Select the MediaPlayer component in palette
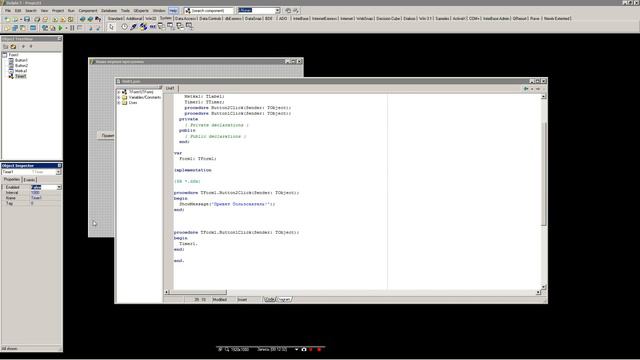The height and width of the screenshot is (360, 640). click(143, 27)
